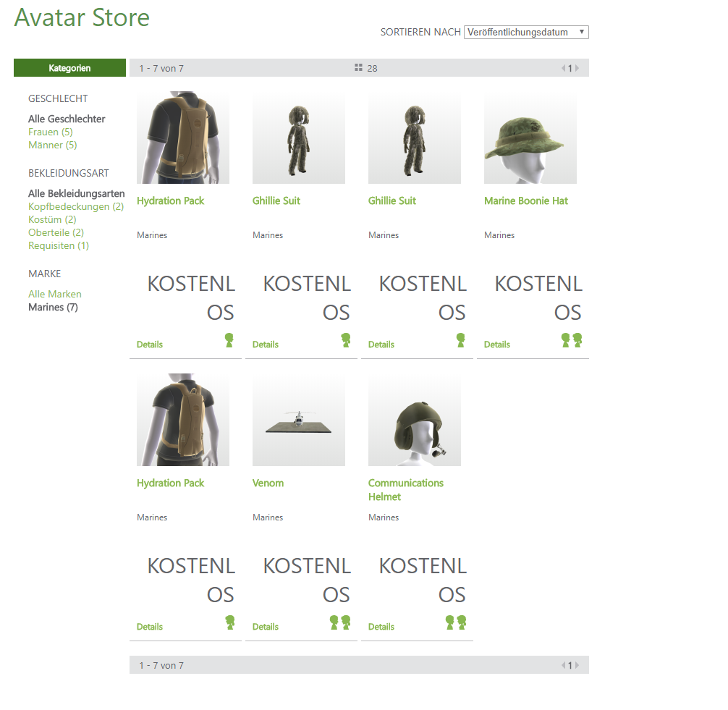This screenshot has height=710, width=728.
Task: Click Communications Helmet title link
Action: [x=406, y=489]
